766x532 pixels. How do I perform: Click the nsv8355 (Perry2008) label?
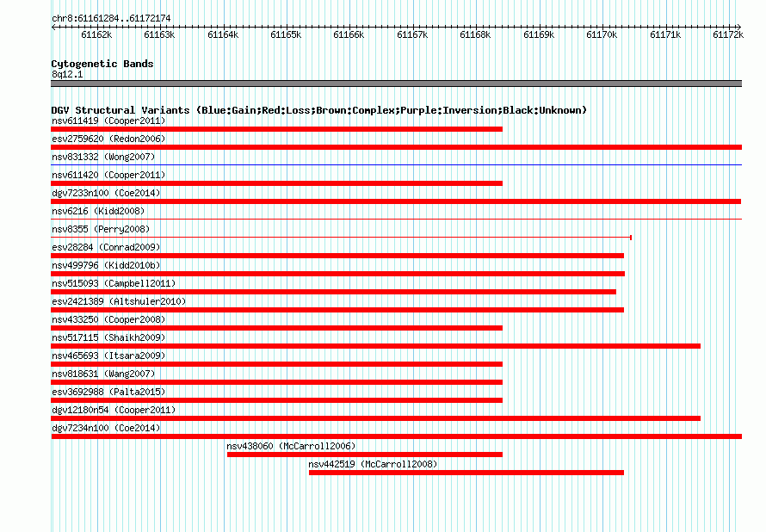pyautogui.click(x=101, y=229)
